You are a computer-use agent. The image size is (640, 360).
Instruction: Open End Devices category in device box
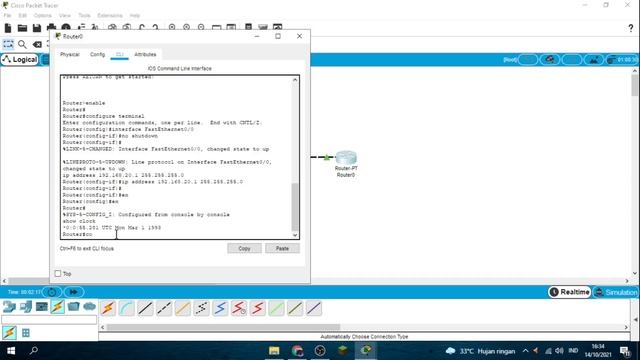click(26, 307)
